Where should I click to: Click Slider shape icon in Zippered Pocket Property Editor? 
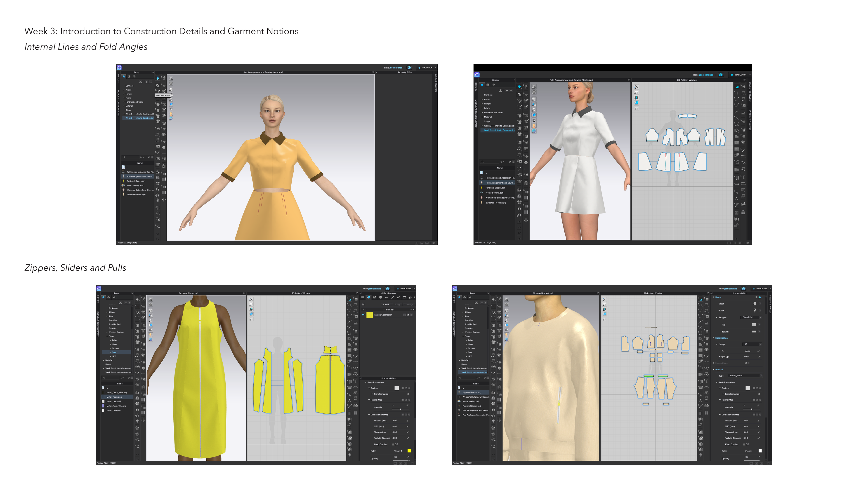point(755,304)
